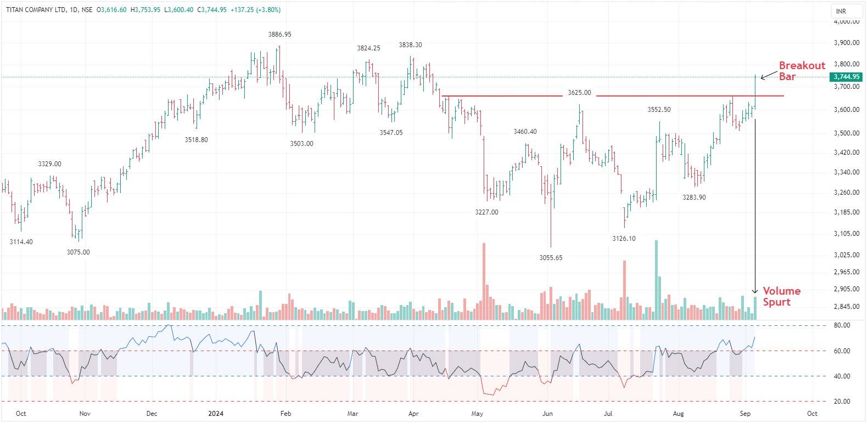Click the 3126.10 low label
The width and height of the screenshot is (868, 423).
tap(624, 239)
